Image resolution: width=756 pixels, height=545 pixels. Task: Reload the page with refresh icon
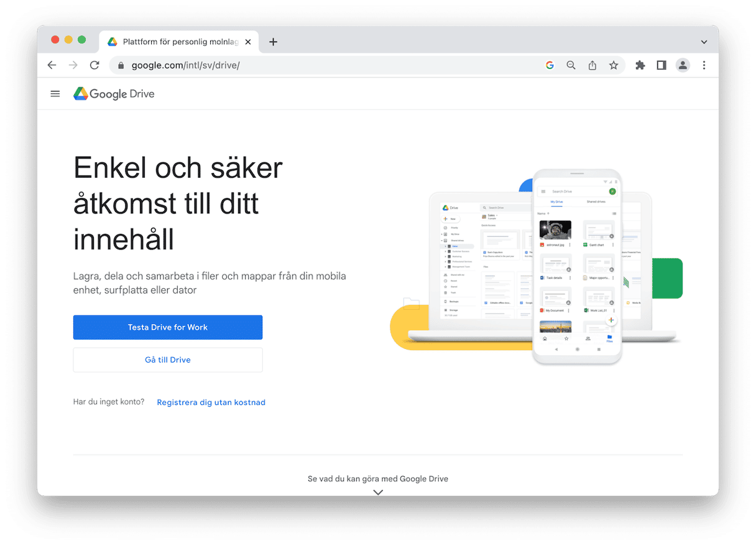pyautogui.click(x=94, y=65)
